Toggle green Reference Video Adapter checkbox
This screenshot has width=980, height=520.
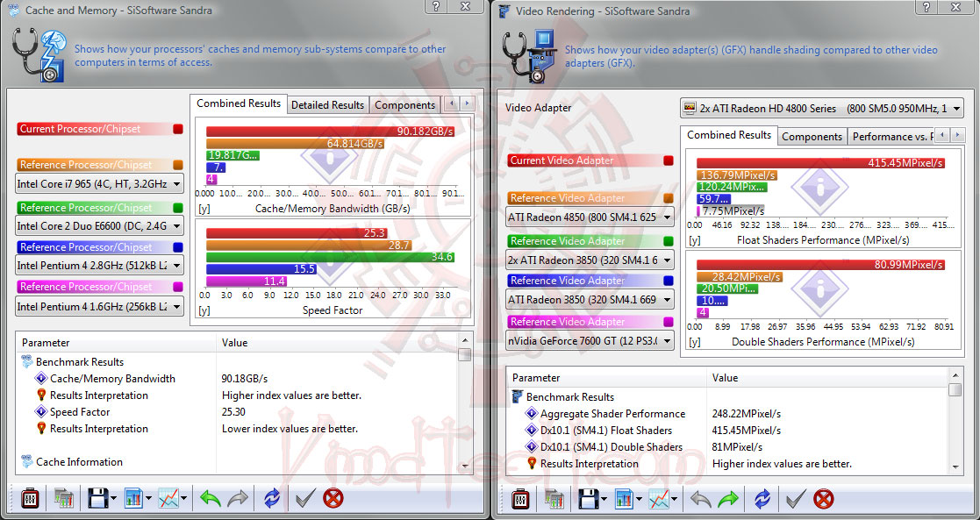[x=669, y=241]
